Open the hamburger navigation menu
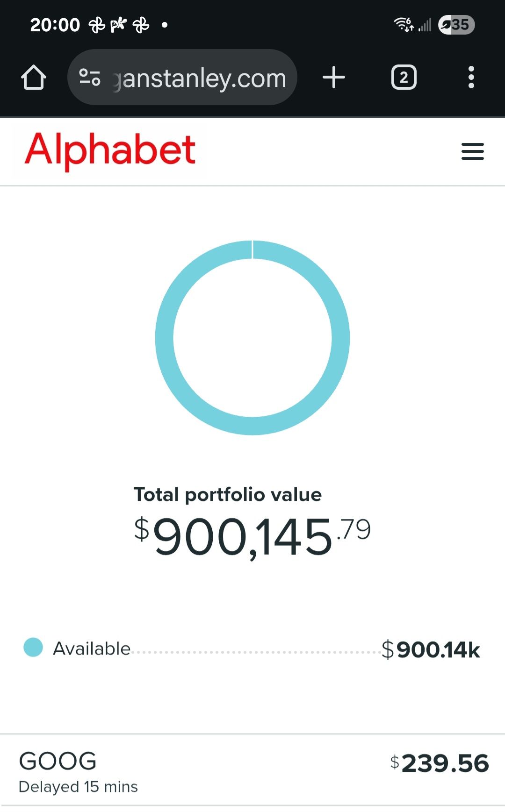 (x=472, y=151)
